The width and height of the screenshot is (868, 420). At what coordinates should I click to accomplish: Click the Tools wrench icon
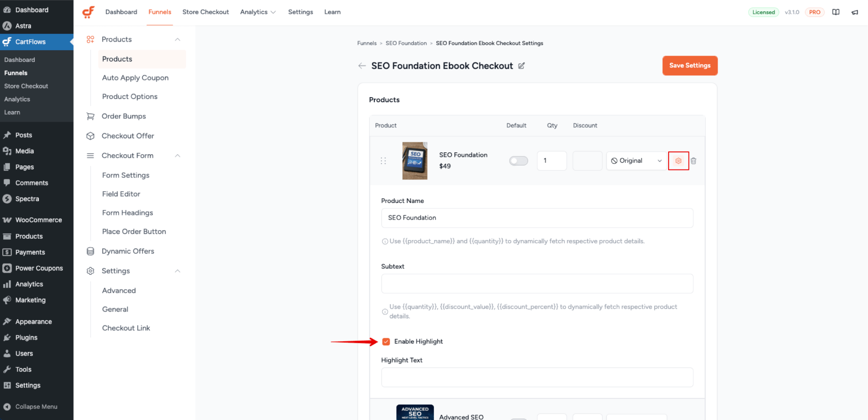click(7, 369)
